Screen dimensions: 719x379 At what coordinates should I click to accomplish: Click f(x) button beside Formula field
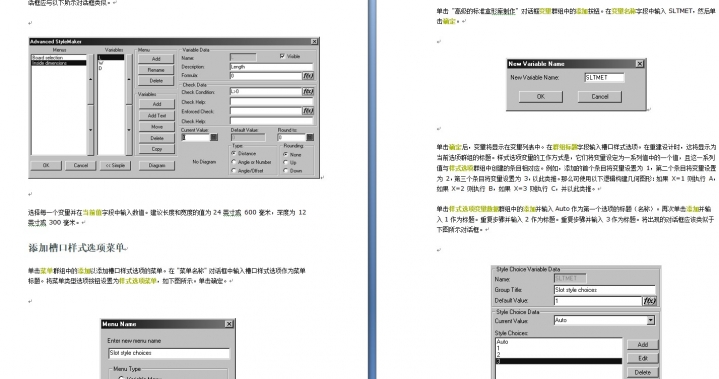pos(308,76)
